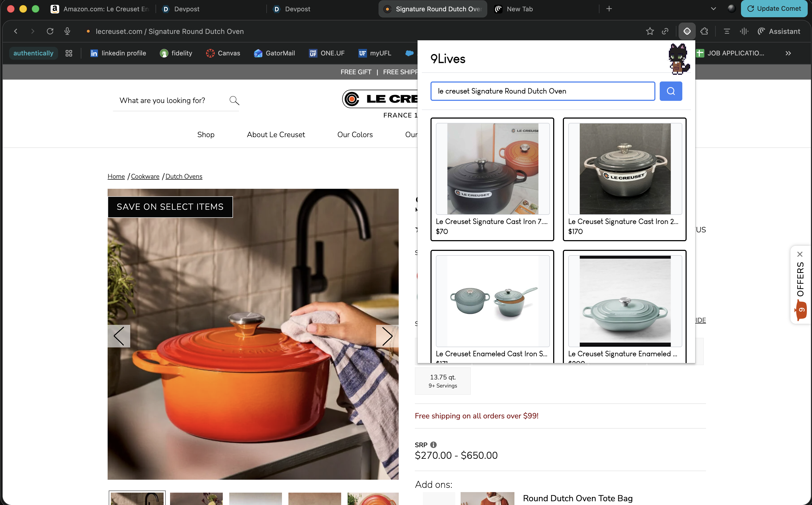Open the Our Colors menu
This screenshot has height=505, width=812.
point(355,134)
